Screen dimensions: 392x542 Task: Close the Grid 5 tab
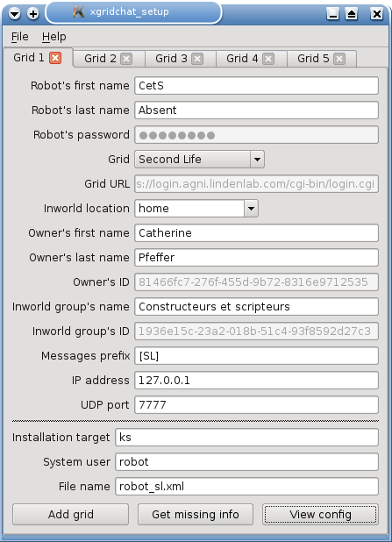[339, 59]
